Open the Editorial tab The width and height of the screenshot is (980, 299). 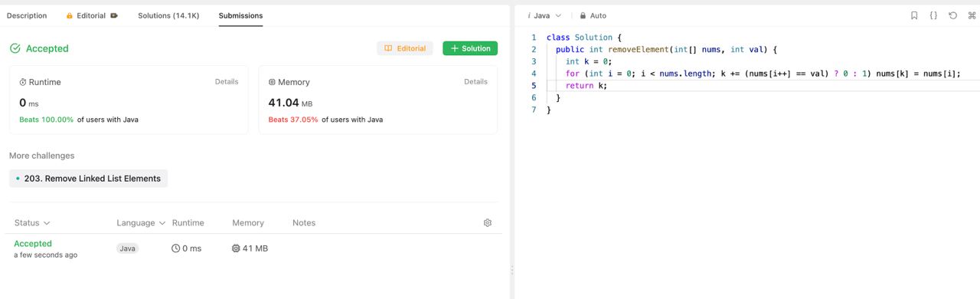[92, 15]
